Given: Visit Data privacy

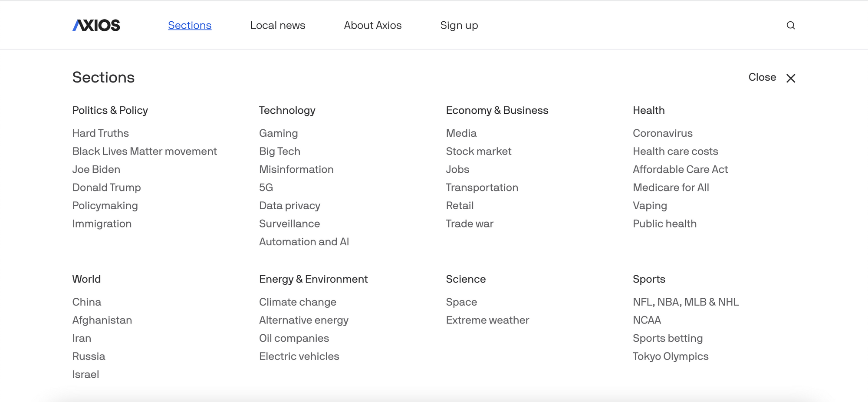Looking at the screenshot, I should 290,206.
